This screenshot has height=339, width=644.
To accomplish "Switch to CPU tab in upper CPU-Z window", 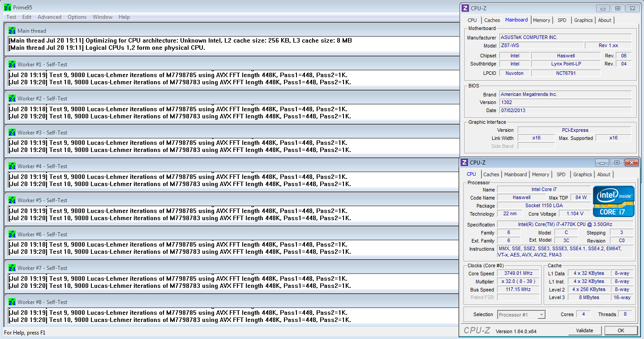I will click(x=472, y=20).
